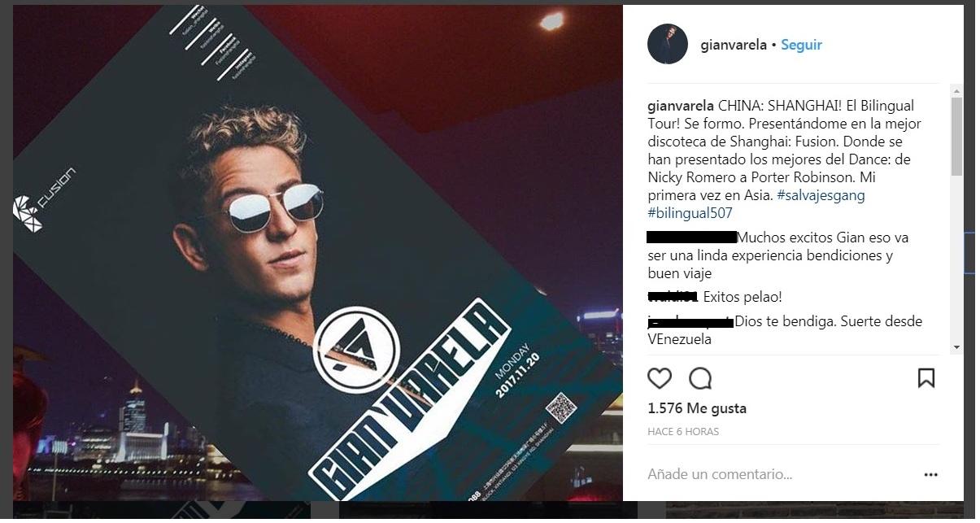Click the comments scrollbar up arrow
980x523 pixels.
(956, 90)
